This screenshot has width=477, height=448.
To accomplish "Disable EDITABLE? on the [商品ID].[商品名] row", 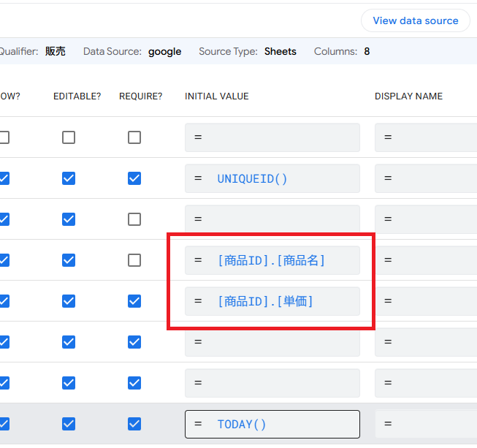I will (x=69, y=260).
